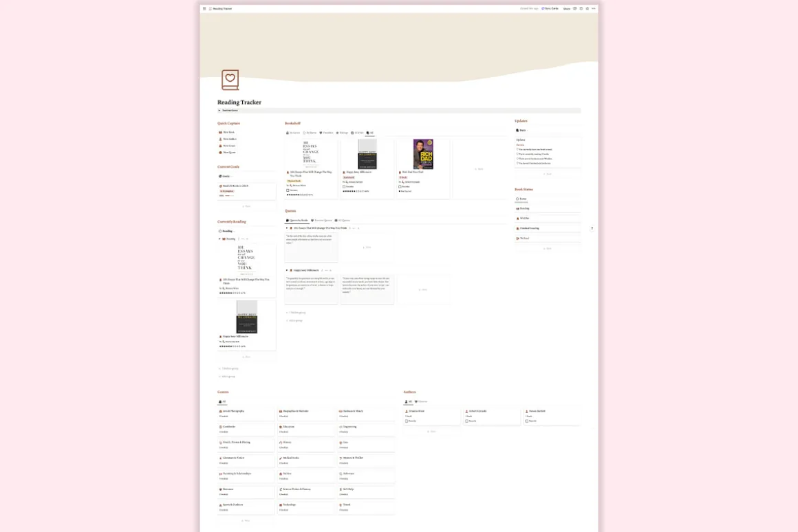The image size is (798, 532).
Task: Click Share in the top bar
Action: [566, 9]
